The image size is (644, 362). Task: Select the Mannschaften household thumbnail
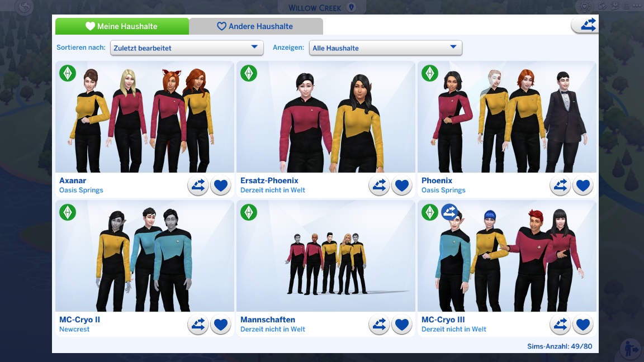click(x=326, y=256)
